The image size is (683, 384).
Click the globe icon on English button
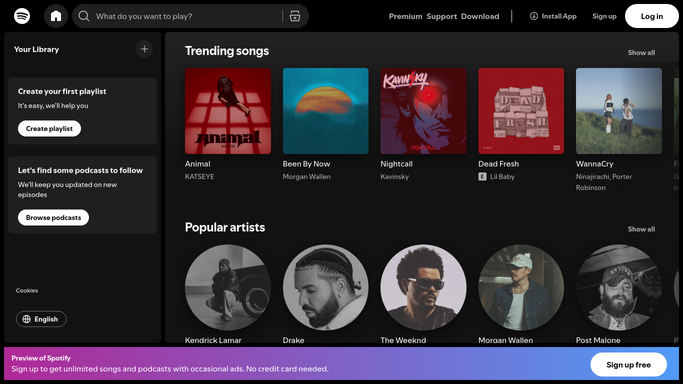click(27, 319)
